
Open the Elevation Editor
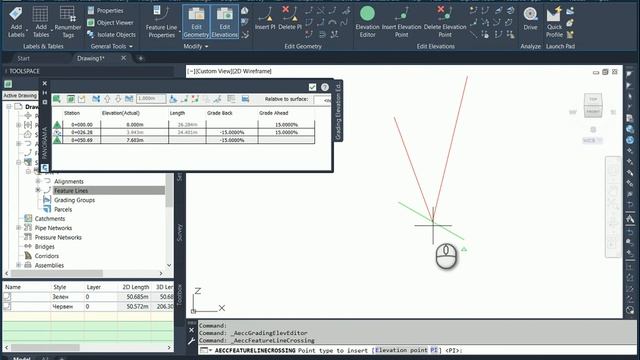point(367,22)
